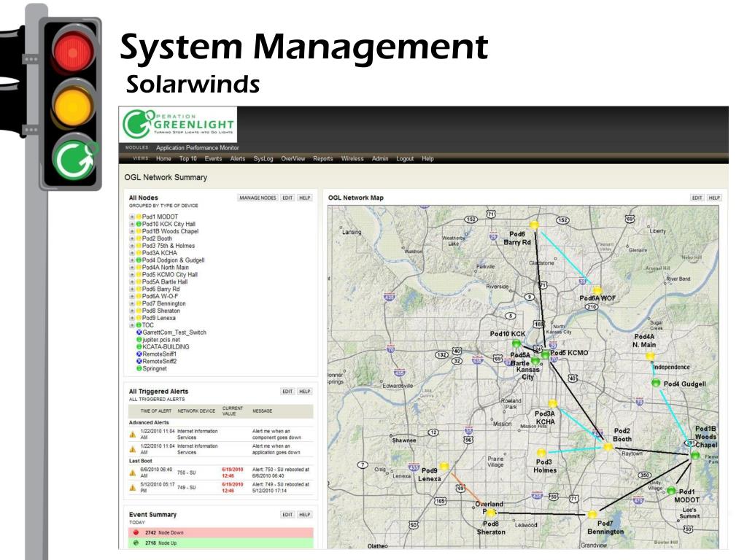Click the OverView navigation item
Viewport: 747px width, 560px height.
[293, 158]
